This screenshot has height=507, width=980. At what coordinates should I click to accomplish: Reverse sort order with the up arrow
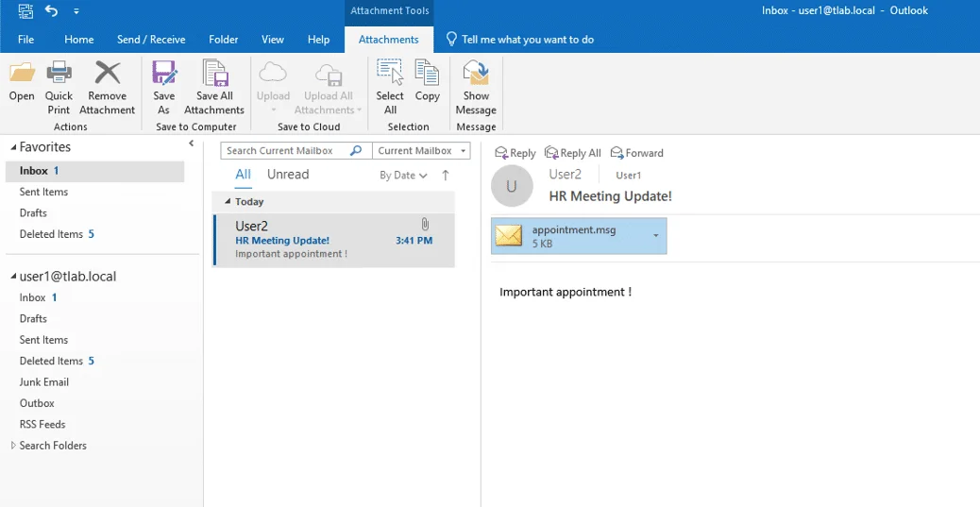pos(446,176)
